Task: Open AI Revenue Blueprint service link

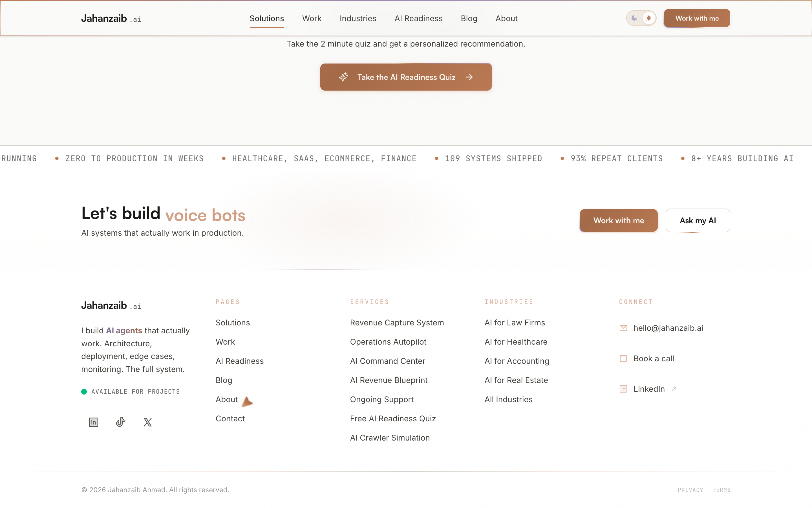Action: point(389,380)
